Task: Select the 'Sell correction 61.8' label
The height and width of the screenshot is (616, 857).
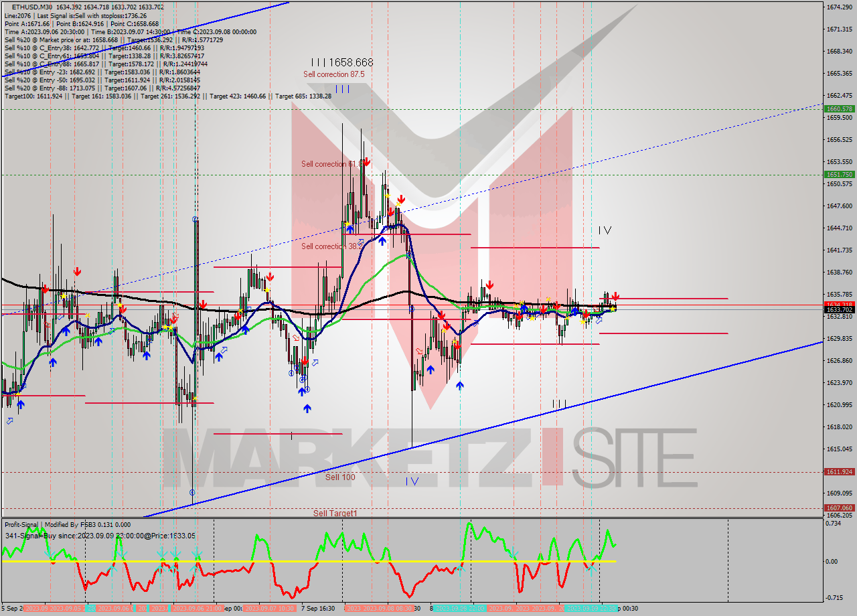Action: (333, 163)
